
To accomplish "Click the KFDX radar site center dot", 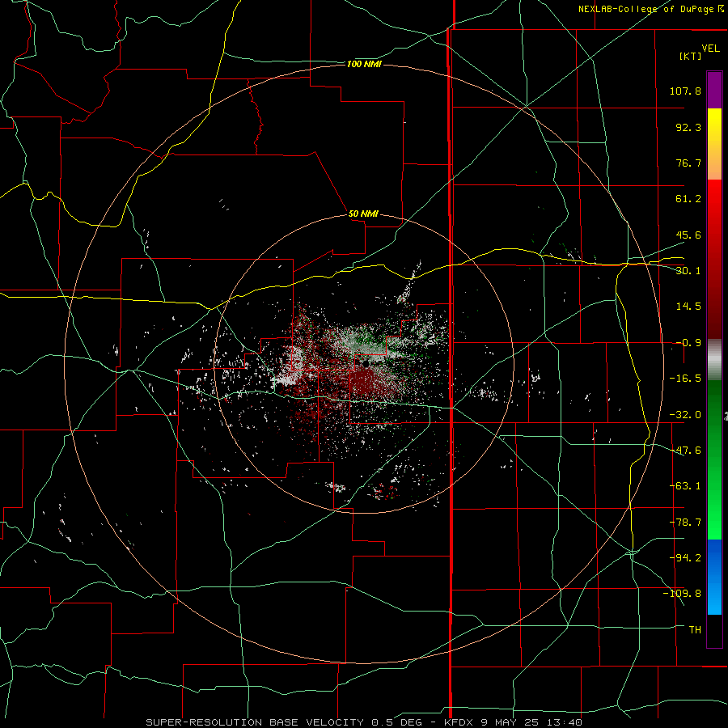I will tap(366, 364).
